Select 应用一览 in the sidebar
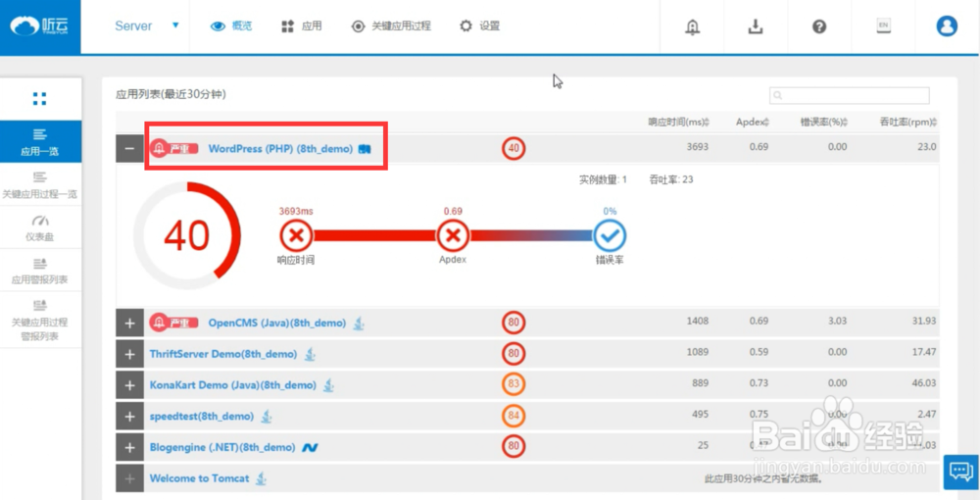This screenshot has width=980, height=500. pyautogui.click(x=40, y=142)
